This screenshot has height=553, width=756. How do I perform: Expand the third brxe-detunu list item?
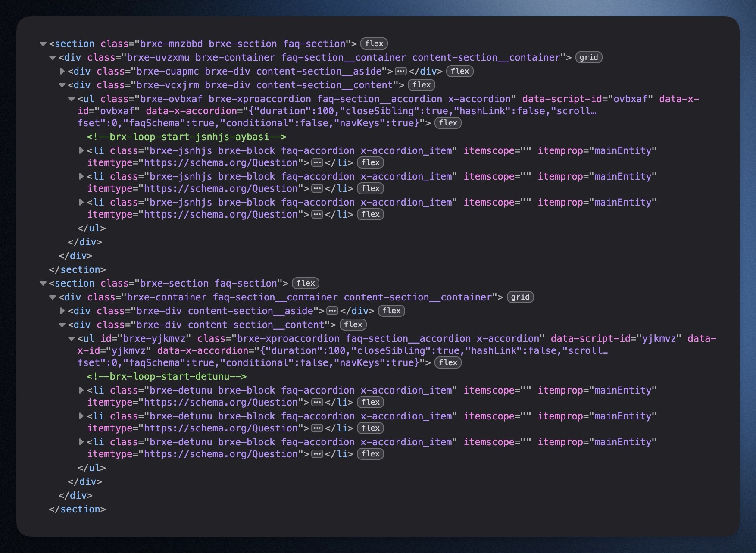pos(81,442)
